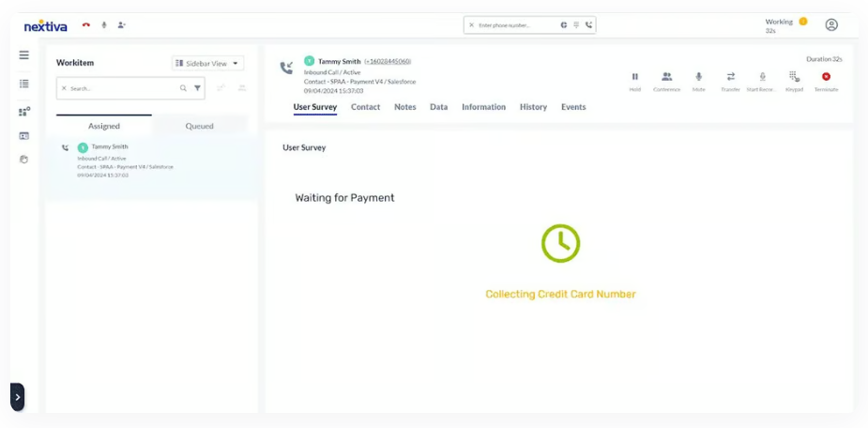868x428 pixels.
Task: Click the Collecting Credit Card Number status text
Action: click(560, 294)
